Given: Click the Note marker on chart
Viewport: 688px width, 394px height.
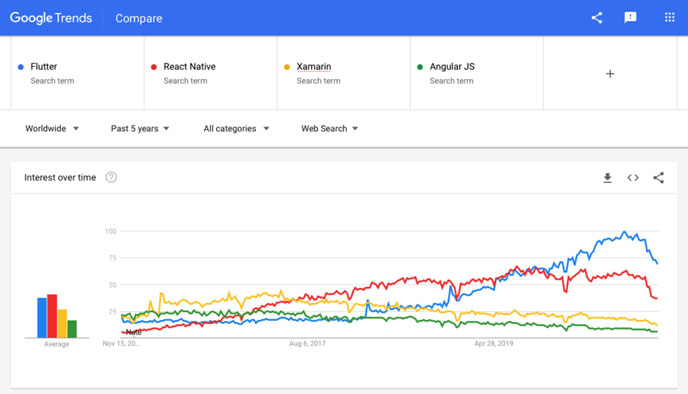Looking at the screenshot, I should tap(133, 332).
